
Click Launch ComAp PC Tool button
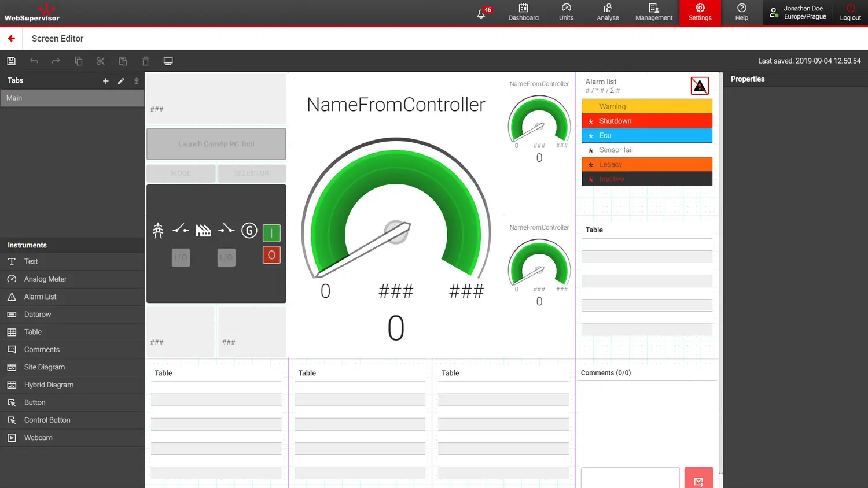coord(216,144)
